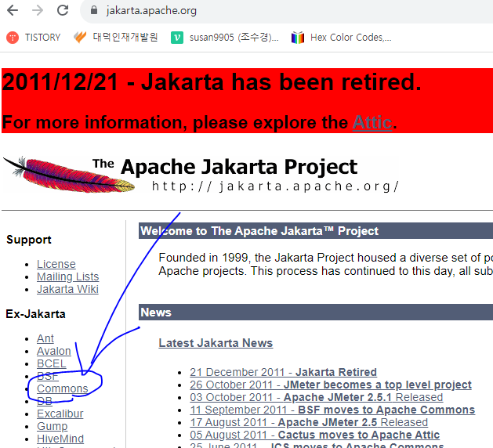Viewport: 493px width, 448px height.
Task: Open the TISTORY bookmark
Action: pos(34,38)
